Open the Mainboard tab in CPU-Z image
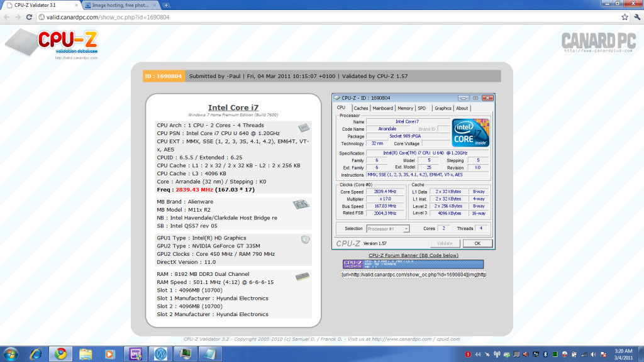Viewport: 644px width, 362px height. pyautogui.click(x=382, y=108)
